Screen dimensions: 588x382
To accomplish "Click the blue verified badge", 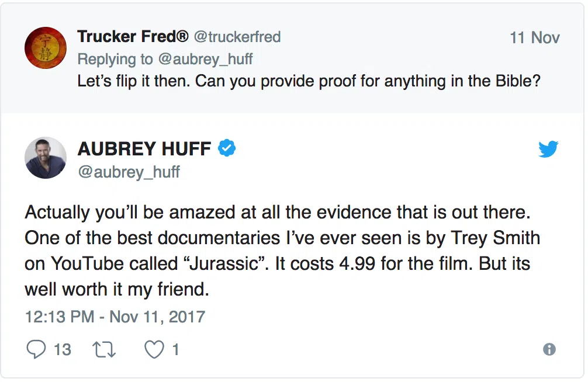I will (x=227, y=149).
